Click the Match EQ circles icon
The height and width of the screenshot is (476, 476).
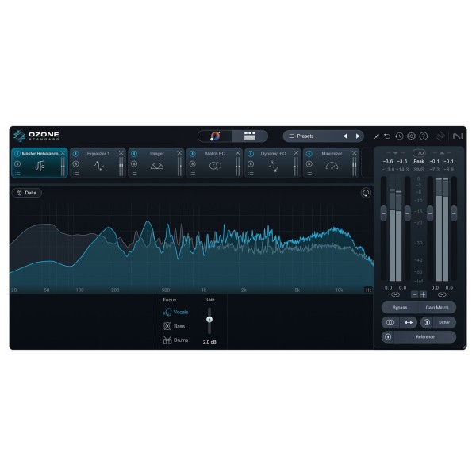(x=215, y=166)
